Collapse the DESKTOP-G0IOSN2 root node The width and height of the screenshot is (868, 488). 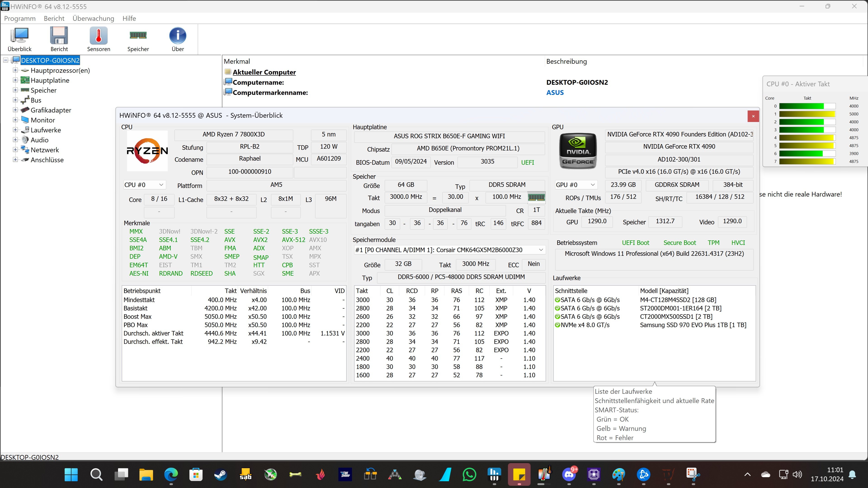[x=6, y=60]
